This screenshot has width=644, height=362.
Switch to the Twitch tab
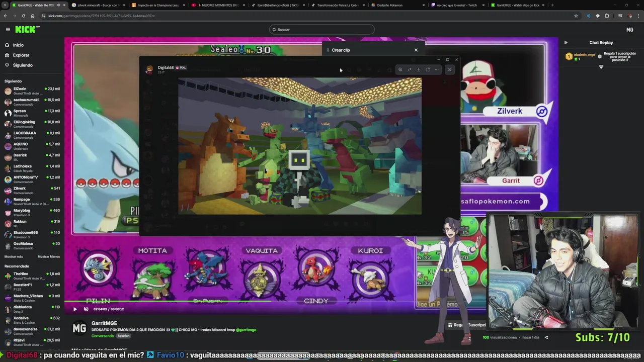(x=457, y=5)
